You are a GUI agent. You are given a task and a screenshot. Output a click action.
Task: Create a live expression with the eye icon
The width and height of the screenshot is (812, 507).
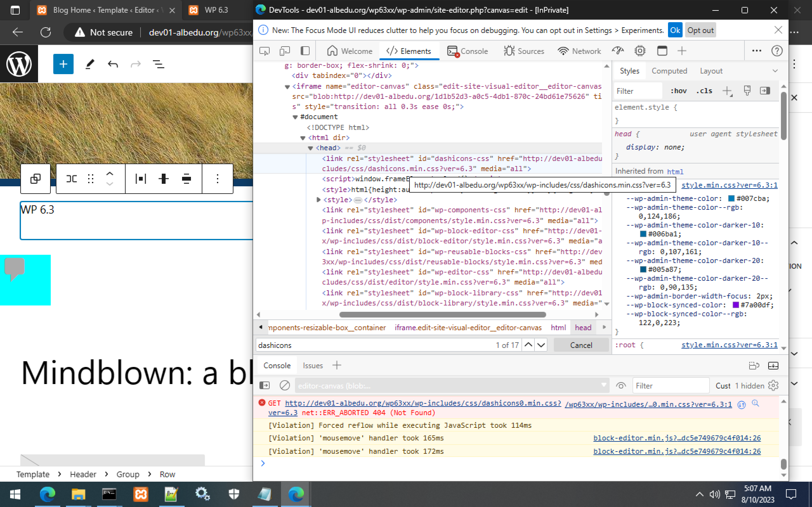620,385
